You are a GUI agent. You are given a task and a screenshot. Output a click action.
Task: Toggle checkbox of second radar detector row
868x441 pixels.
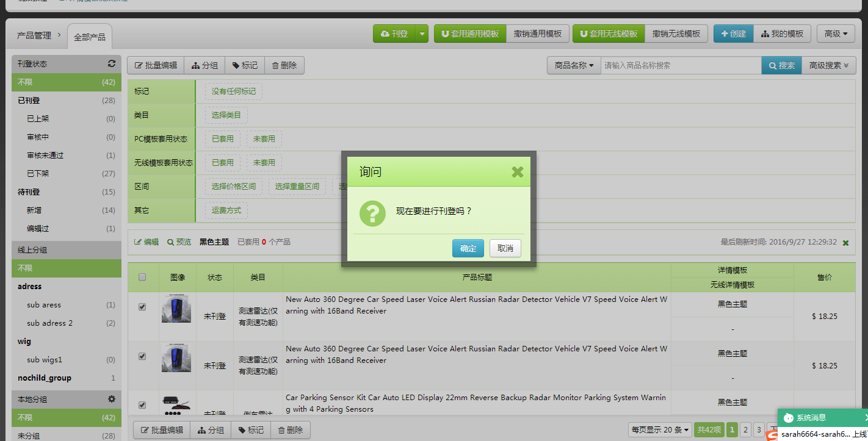tap(142, 356)
